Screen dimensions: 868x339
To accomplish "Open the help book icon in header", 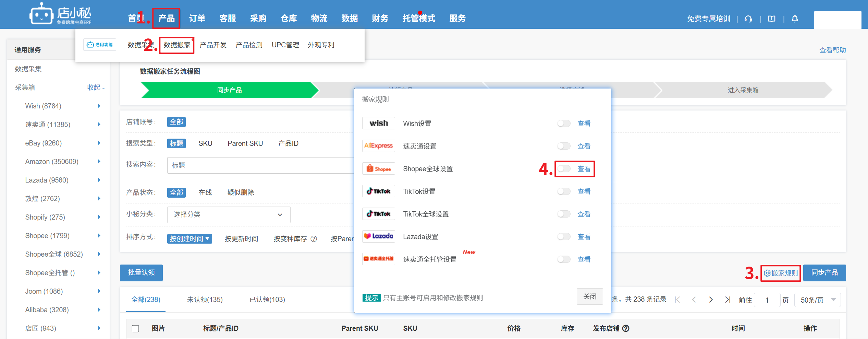I will pyautogui.click(x=771, y=19).
